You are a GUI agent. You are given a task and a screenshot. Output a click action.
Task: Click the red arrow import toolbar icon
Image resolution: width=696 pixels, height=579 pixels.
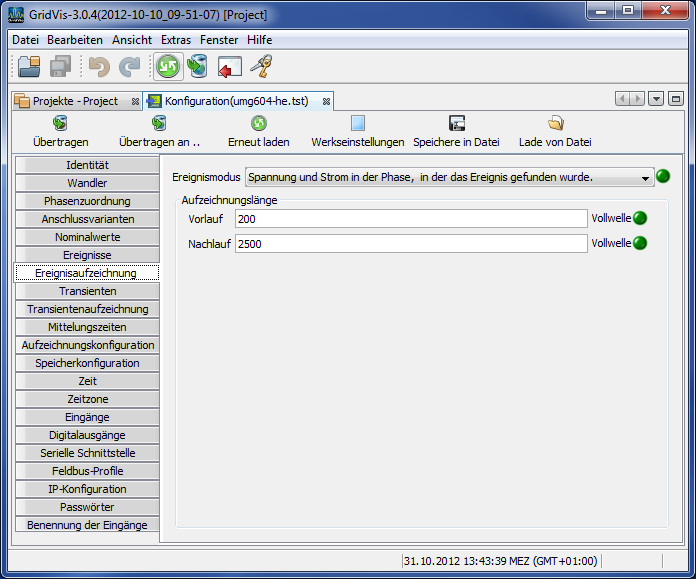[x=229, y=67]
